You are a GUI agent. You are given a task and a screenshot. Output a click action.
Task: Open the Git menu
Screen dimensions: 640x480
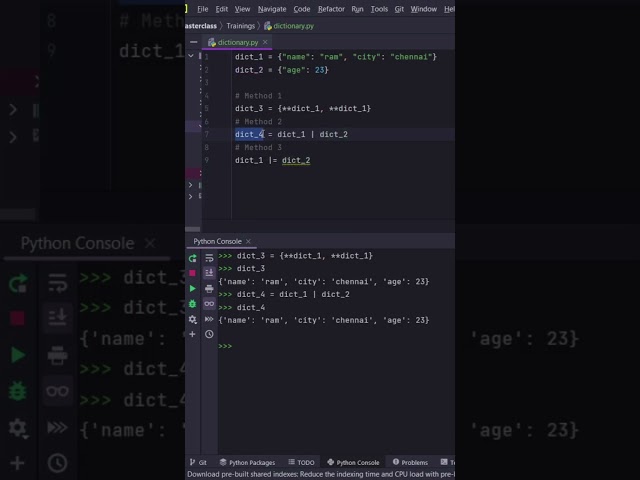pyautogui.click(x=399, y=9)
